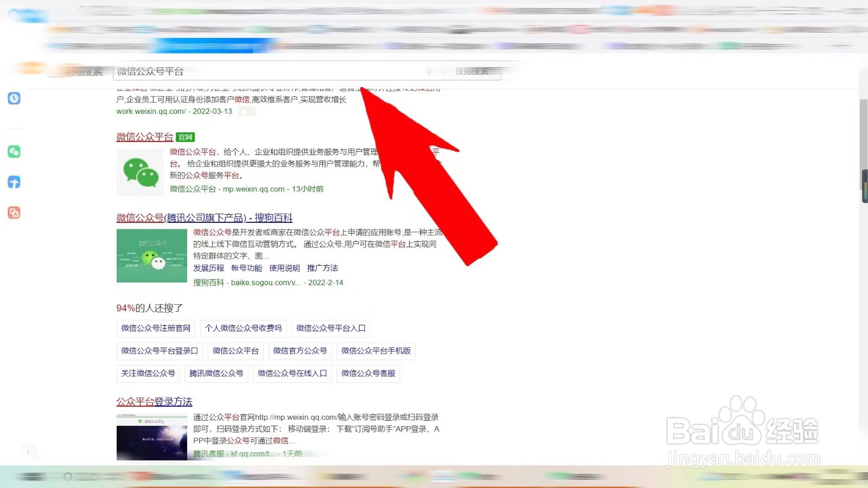Image resolution: width=868 pixels, height=488 pixels.
Task: Select related search 微信公众平台手机版
Action: click(376, 351)
